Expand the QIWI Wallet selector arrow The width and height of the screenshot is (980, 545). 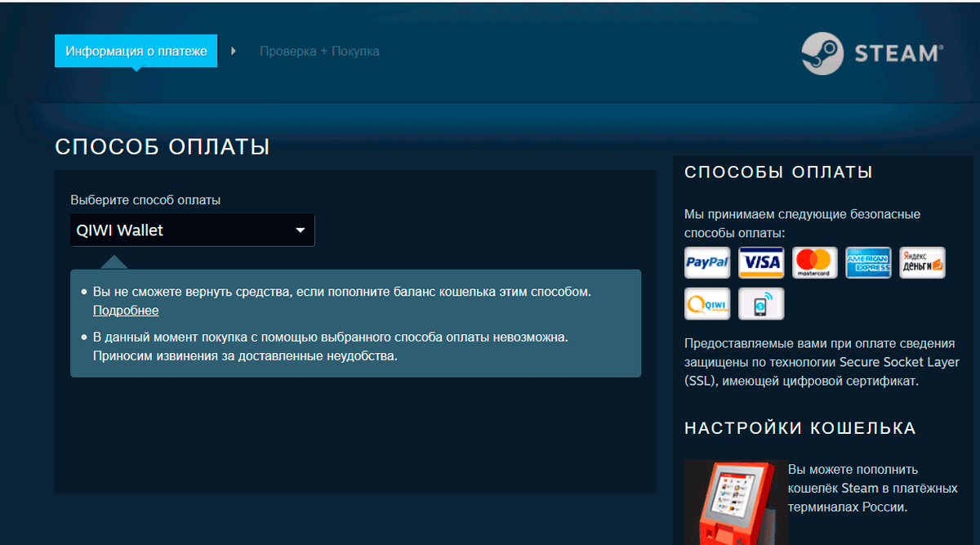[x=299, y=230]
